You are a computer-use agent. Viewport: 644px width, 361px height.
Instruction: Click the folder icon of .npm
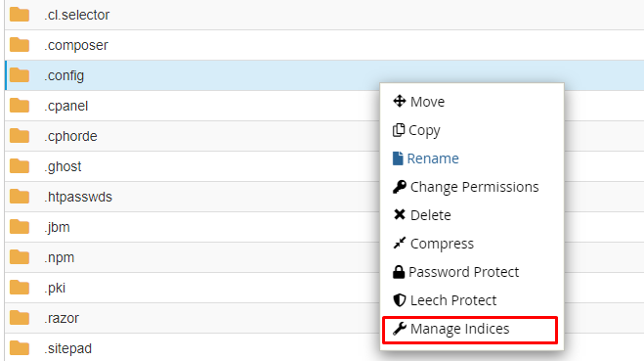pos(20,257)
